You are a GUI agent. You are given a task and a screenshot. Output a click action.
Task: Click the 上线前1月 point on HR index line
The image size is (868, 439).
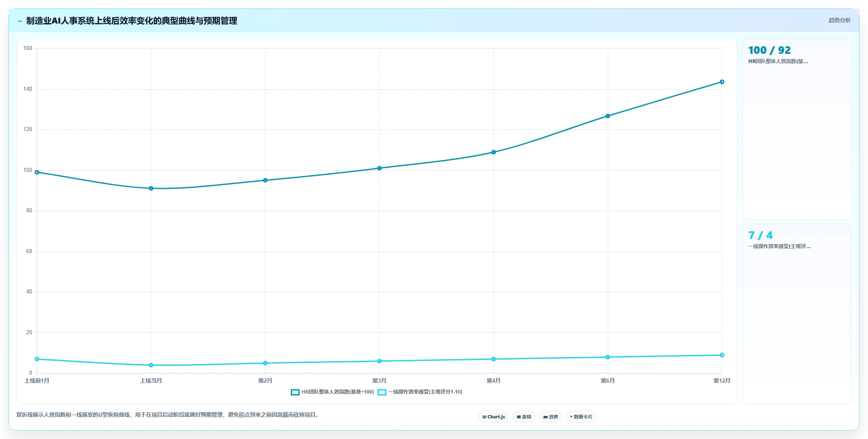[37, 172]
